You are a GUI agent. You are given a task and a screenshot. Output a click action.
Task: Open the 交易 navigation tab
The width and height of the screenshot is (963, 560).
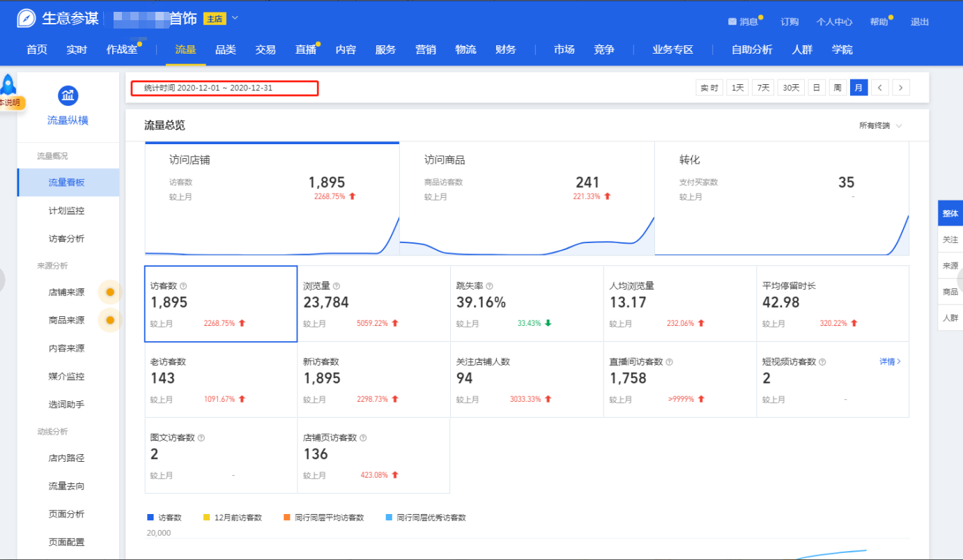point(265,49)
